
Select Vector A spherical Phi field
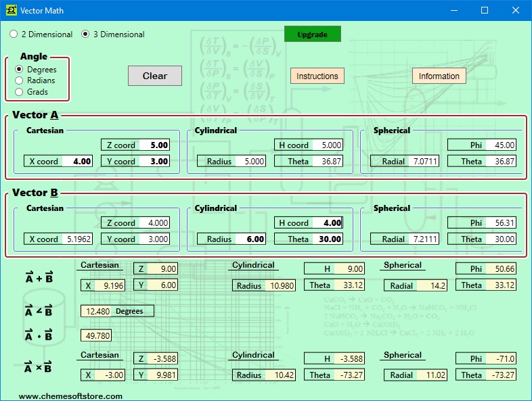[x=501, y=145]
